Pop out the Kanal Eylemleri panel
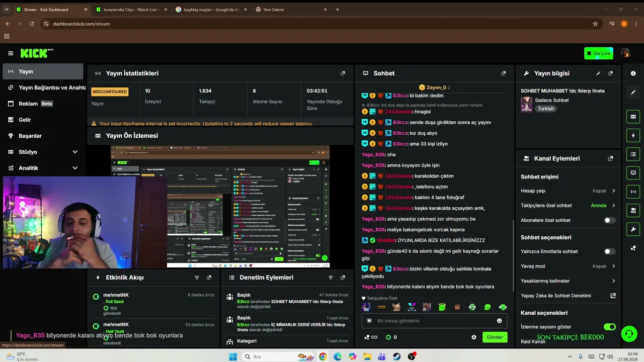Image resolution: width=644 pixels, height=362 pixels. [x=610, y=158]
